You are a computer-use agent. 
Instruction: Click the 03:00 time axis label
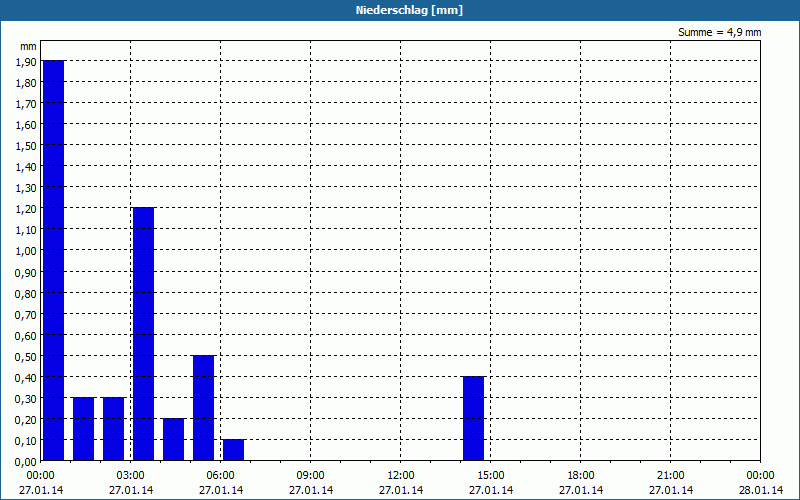(131, 476)
